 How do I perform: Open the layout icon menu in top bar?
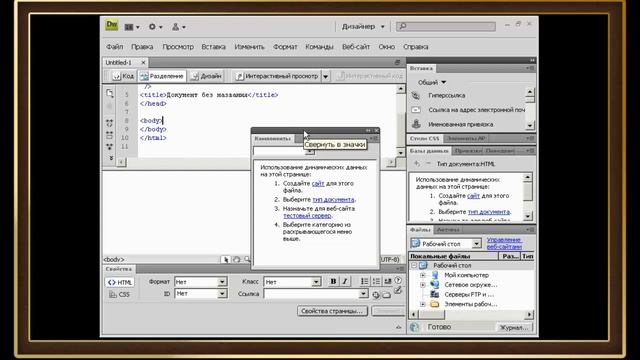tap(131, 27)
